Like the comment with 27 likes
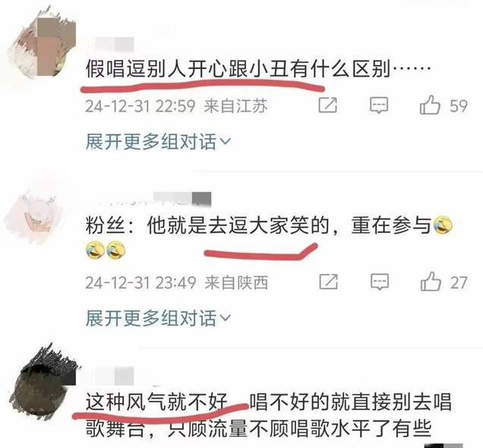This screenshot has height=448, width=483. (431, 282)
